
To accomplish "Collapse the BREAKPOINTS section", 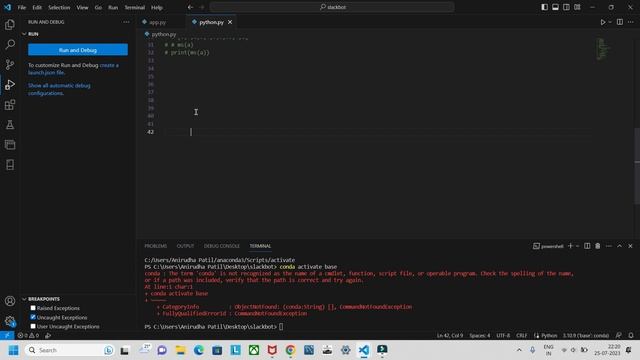I will tap(44, 299).
